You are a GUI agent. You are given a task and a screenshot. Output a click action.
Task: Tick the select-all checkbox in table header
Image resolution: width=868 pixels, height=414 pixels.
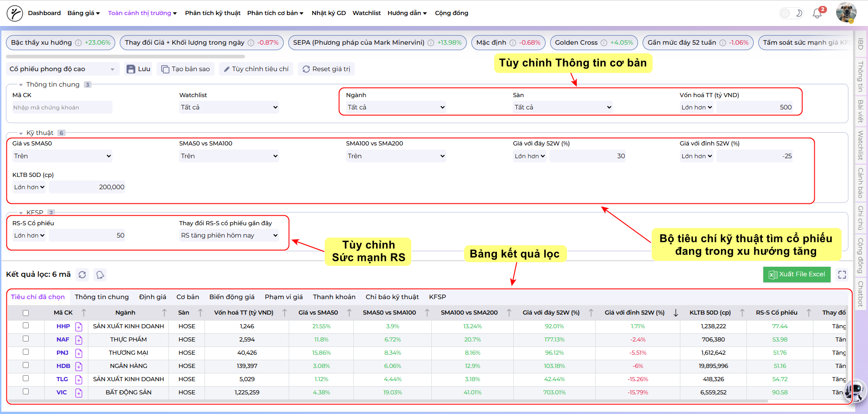pos(26,313)
